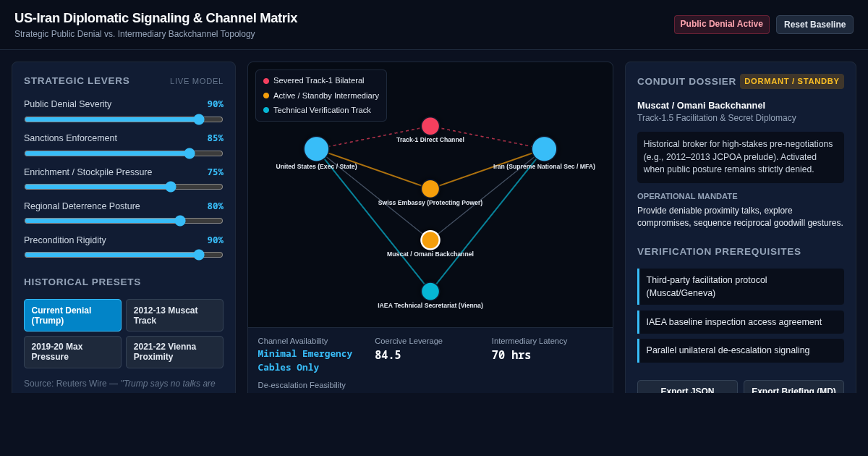Viewport: 868px width, 456px height.
Task: Click the Sanctions Enforcement 85% value
Action: click(216, 138)
